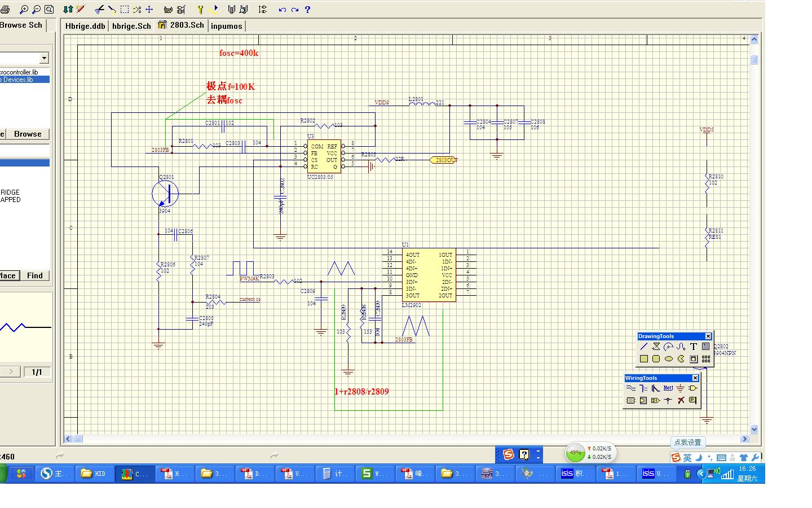This screenshot has width=812, height=508.
Task: Click the Print icon in the toolbar
Action: coord(5,10)
